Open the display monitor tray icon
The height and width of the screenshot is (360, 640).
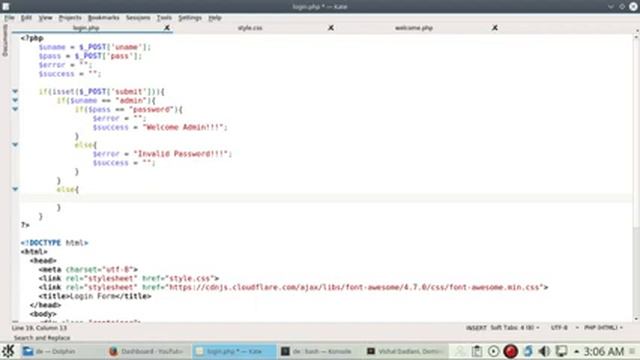click(562, 351)
